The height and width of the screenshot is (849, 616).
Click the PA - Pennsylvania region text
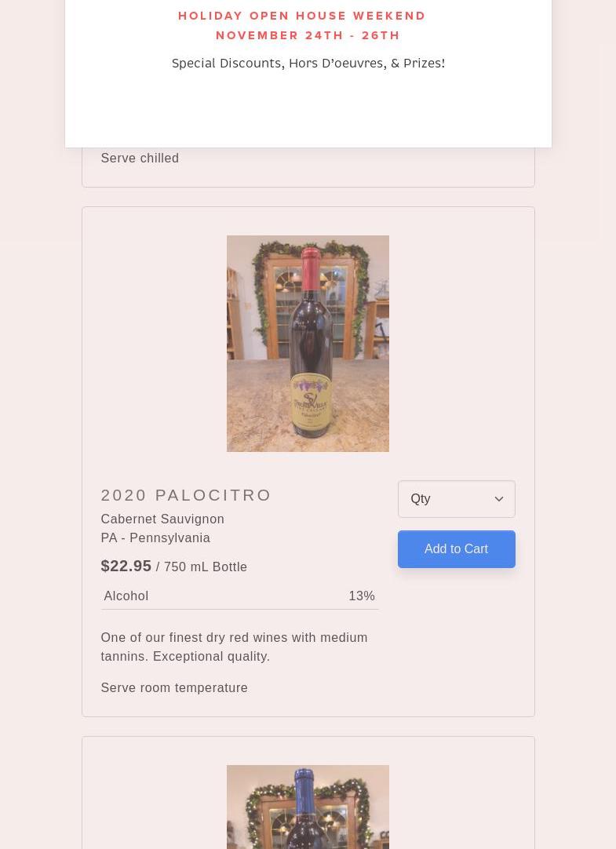click(155, 538)
